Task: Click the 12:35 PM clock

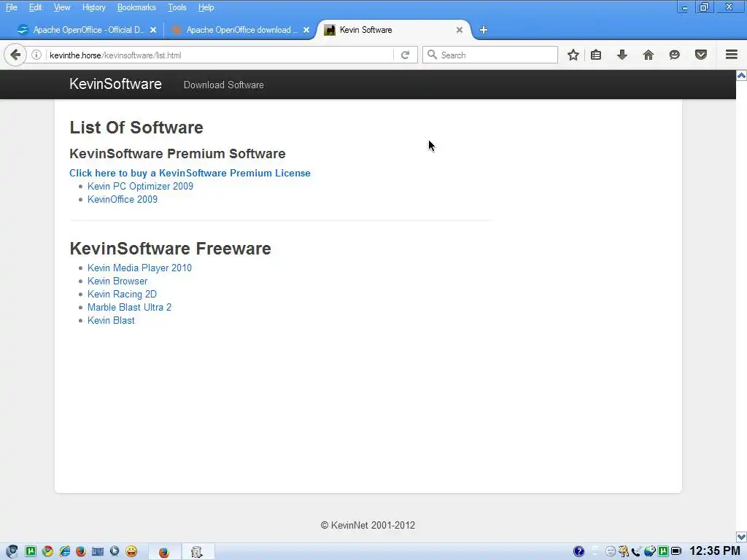Action: pos(715,551)
